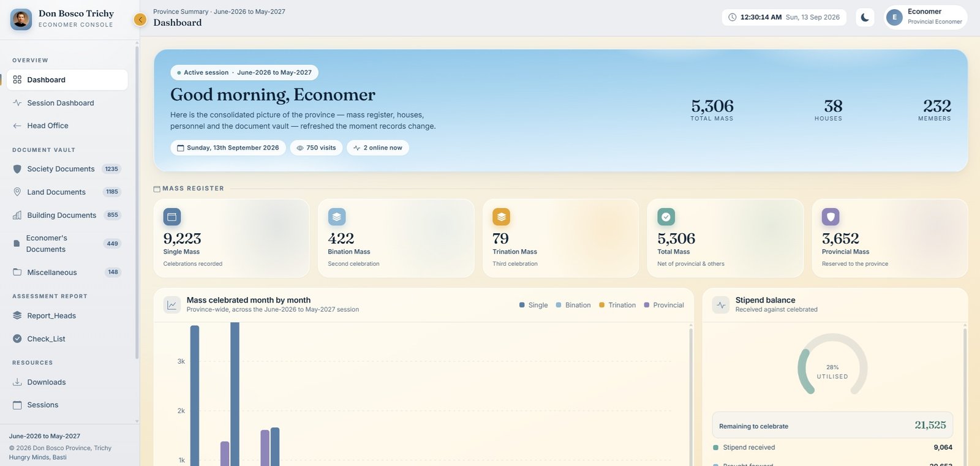This screenshot has width=980, height=466.
Task: Click the Remaining to celebrate 21,525 row
Action: [x=832, y=425]
